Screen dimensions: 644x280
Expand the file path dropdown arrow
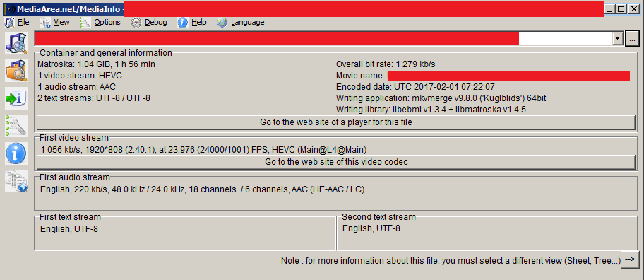[618, 39]
